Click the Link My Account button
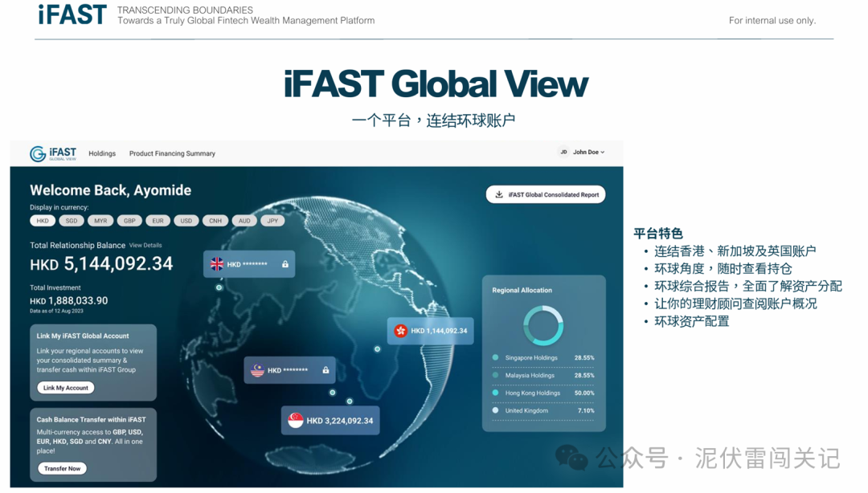The height and width of the screenshot is (493, 868). (x=66, y=388)
